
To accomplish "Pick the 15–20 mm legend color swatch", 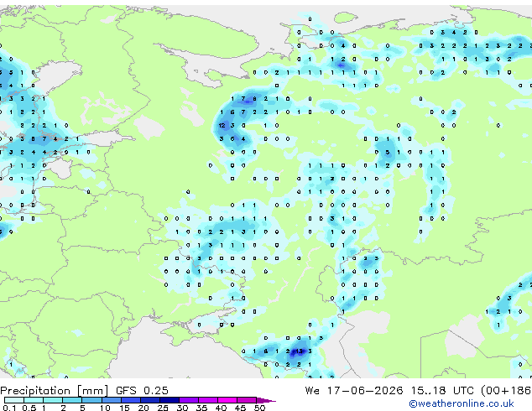I will [x=131, y=400].
